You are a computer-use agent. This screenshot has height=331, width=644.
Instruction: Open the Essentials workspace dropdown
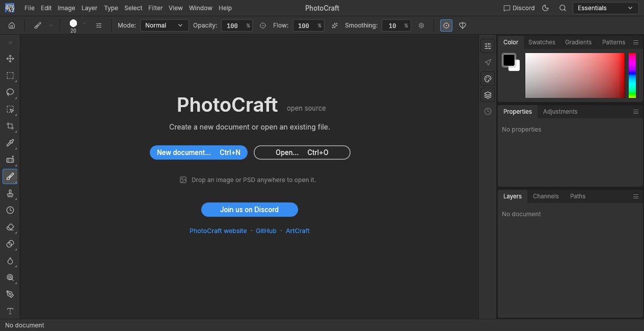pyautogui.click(x=606, y=8)
